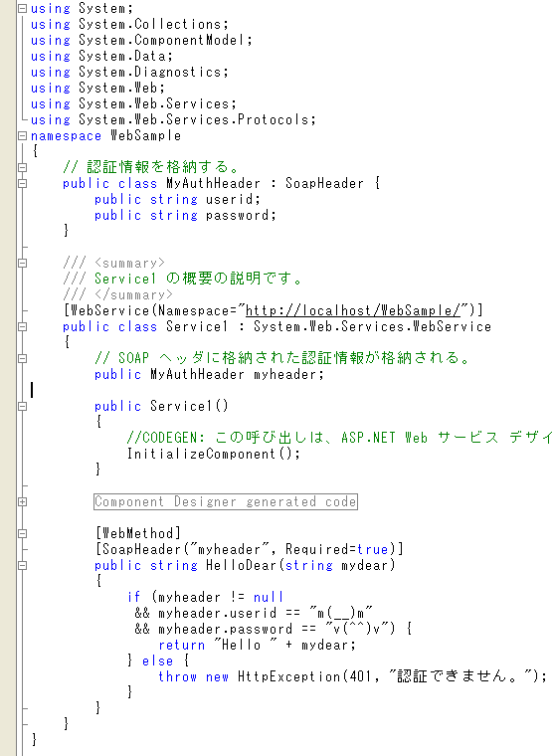Screen dimensions: 553x756
Task: Collapse the Service1 class definition
Action: pyautogui.click(x=22, y=327)
